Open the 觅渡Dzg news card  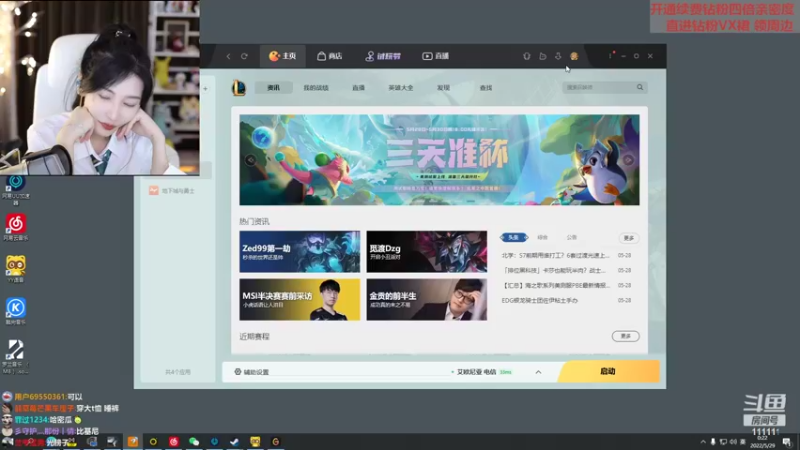pos(427,252)
